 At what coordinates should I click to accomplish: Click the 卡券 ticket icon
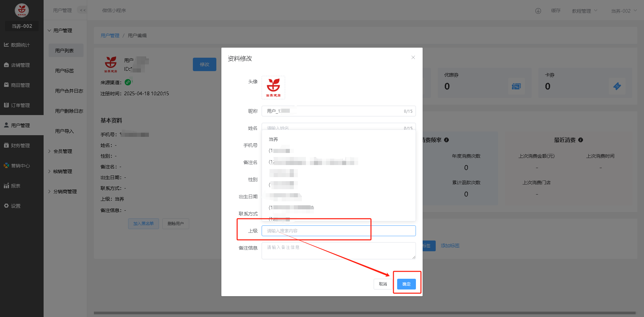pos(617,87)
